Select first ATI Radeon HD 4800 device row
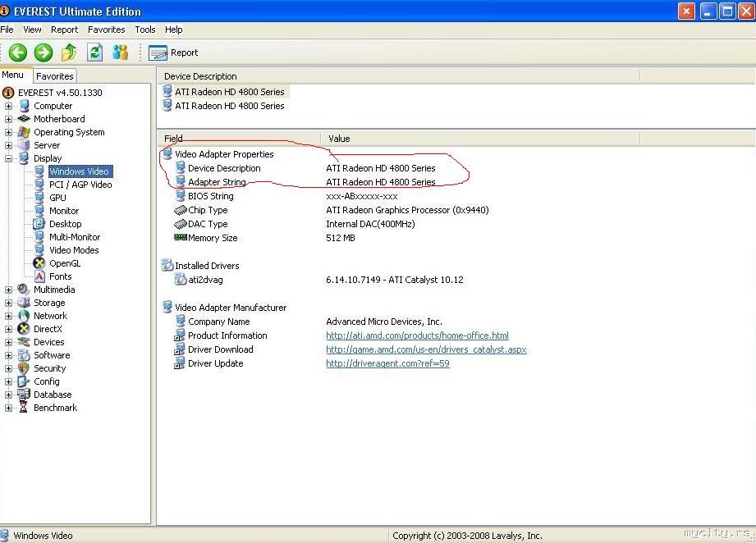The width and height of the screenshot is (756, 543). click(x=224, y=92)
